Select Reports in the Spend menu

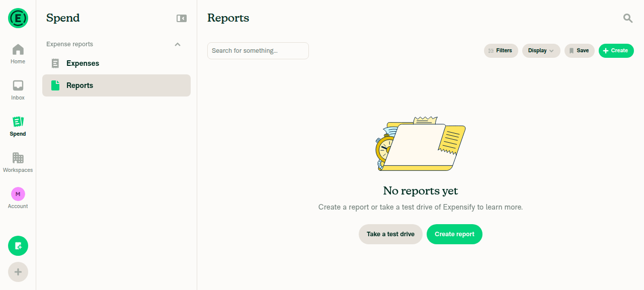tap(116, 85)
